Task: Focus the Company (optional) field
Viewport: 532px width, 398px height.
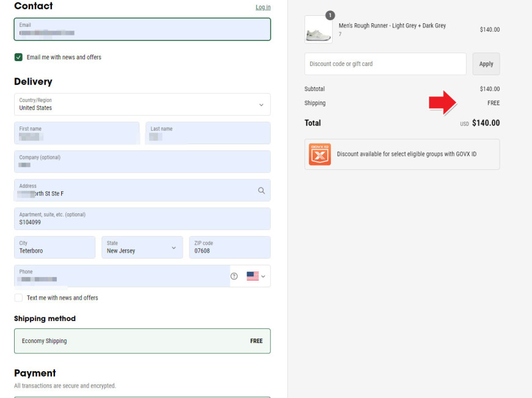Action: (x=142, y=161)
